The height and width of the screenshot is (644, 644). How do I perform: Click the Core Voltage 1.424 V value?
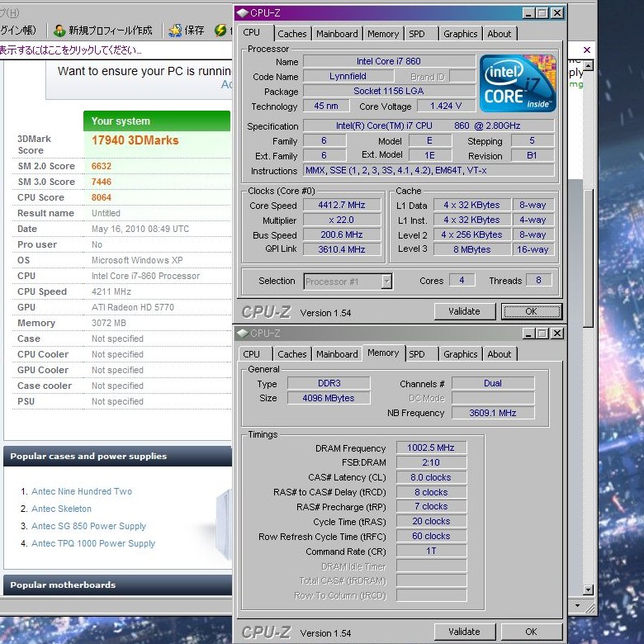point(446,106)
